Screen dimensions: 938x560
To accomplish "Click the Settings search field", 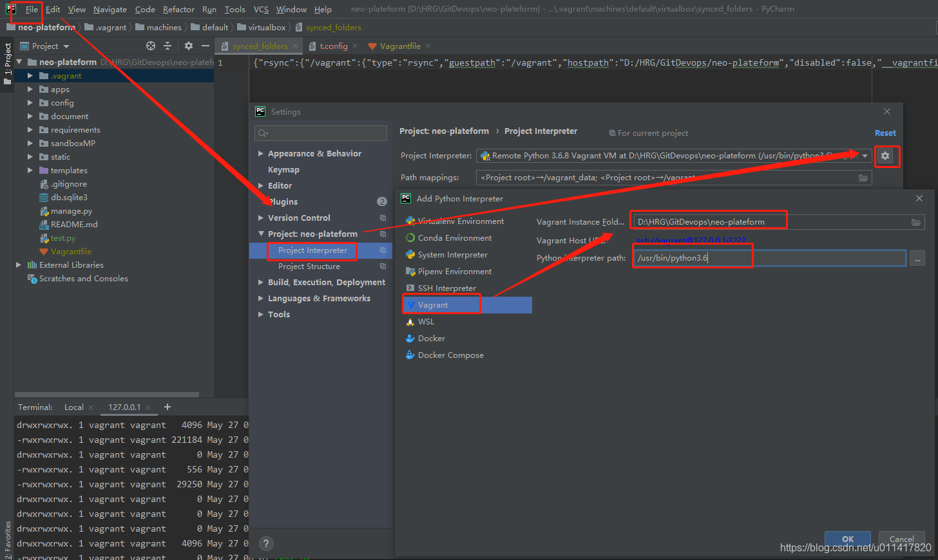I will click(321, 133).
